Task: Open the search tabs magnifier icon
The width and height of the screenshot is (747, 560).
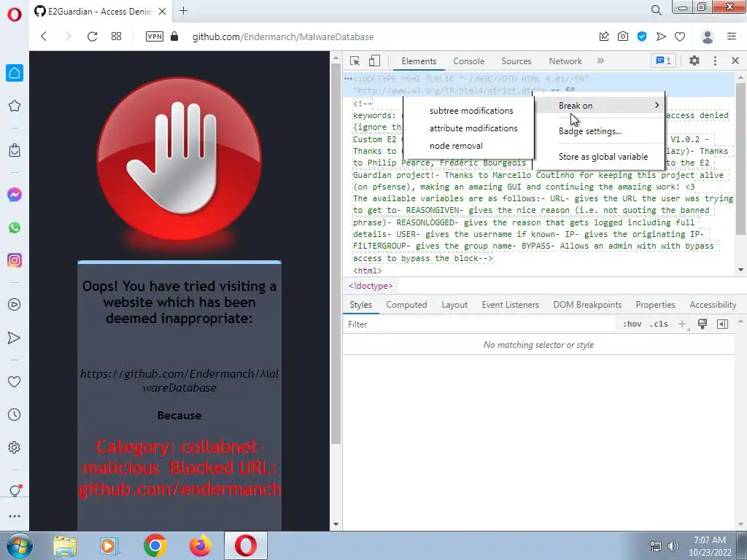Action: 656,10
